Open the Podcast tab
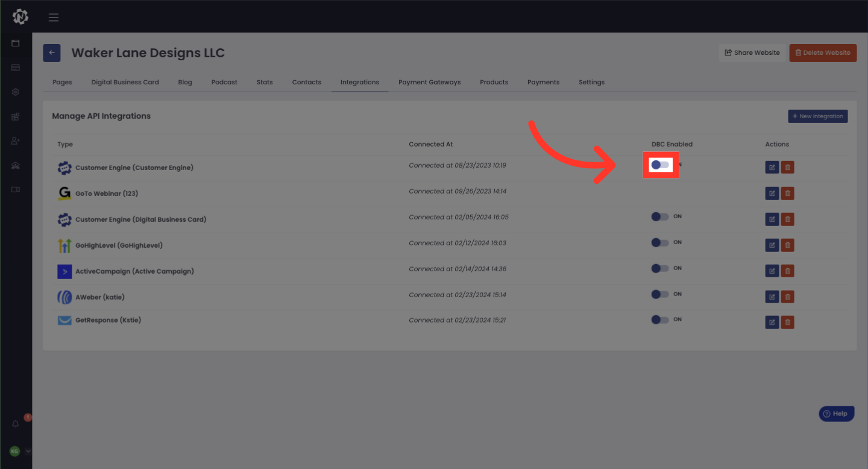The image size is (868, 469). point(224,82)
